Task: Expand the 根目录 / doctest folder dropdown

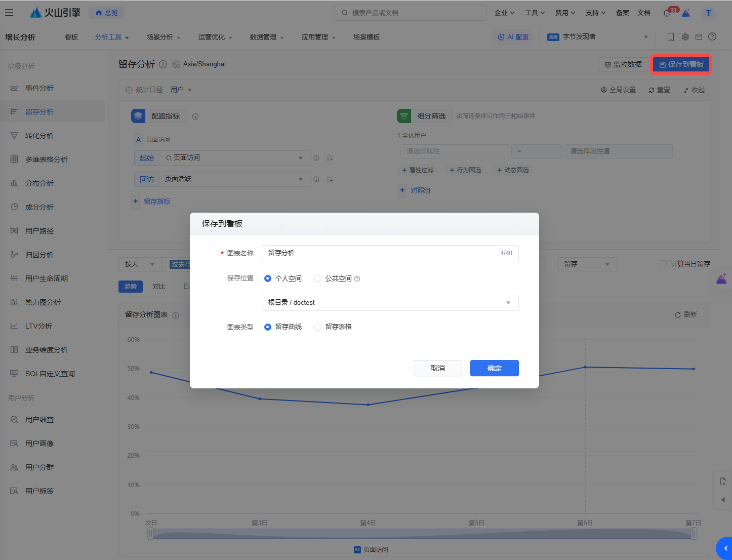Action: click(390, 303)
